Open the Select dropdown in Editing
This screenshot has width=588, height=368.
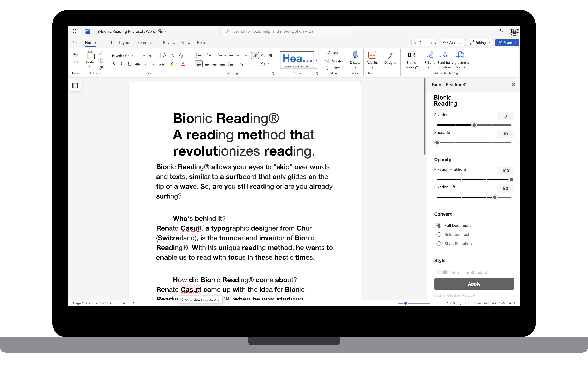coord(335,68)
